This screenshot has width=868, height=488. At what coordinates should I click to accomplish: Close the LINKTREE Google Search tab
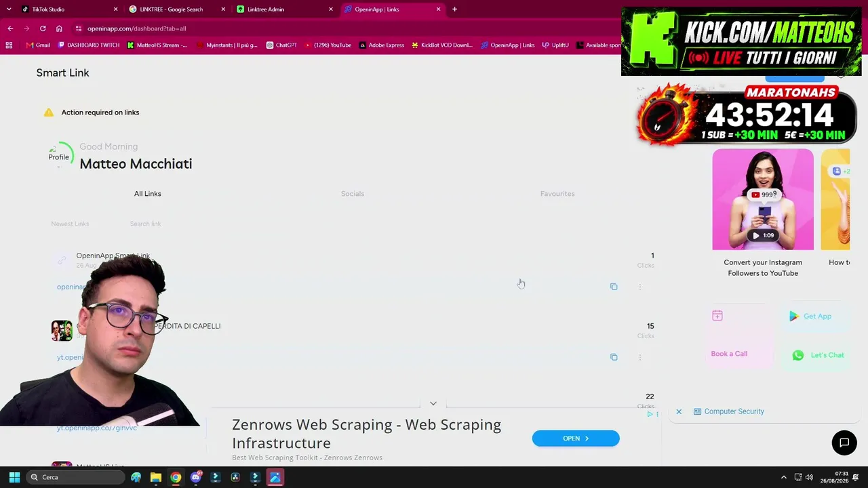click(223, 9)
